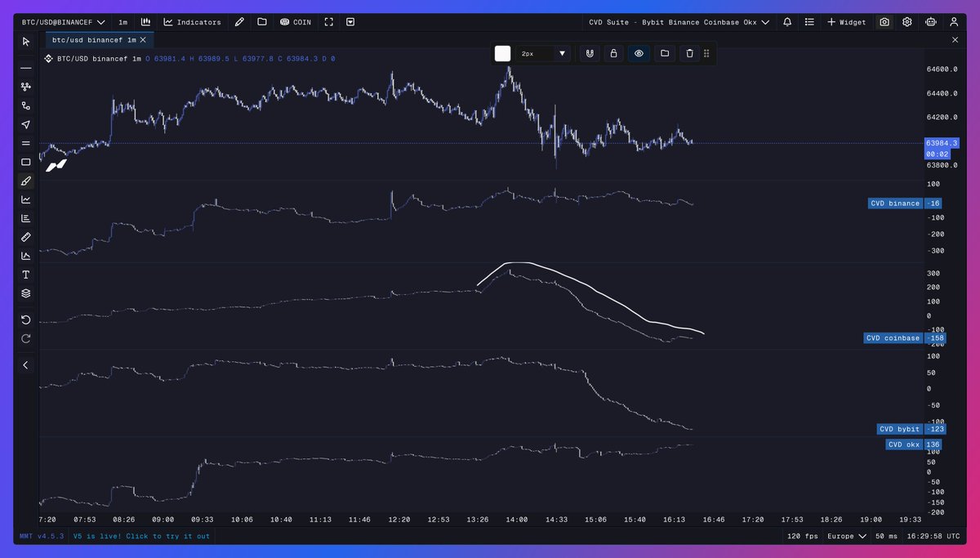The image size is (980, 558).
Task: Open the folder icon in top bar
Action: pyautogui.click(x=262, y=22)
